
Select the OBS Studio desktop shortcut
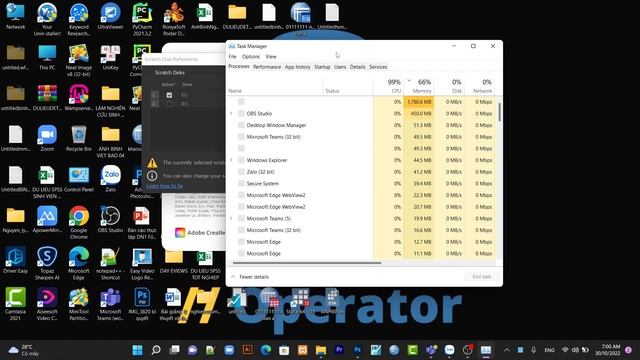coord(110,220)
